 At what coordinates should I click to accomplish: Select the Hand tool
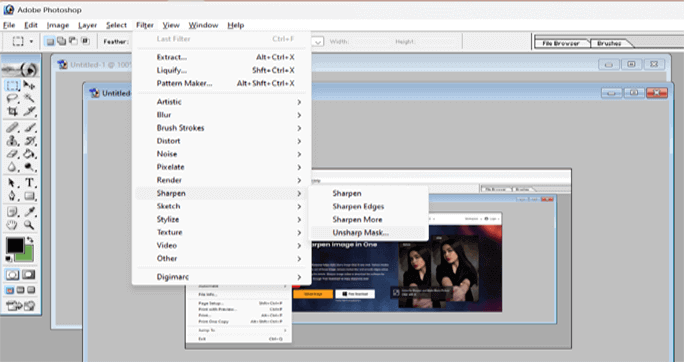coord(13,225)
